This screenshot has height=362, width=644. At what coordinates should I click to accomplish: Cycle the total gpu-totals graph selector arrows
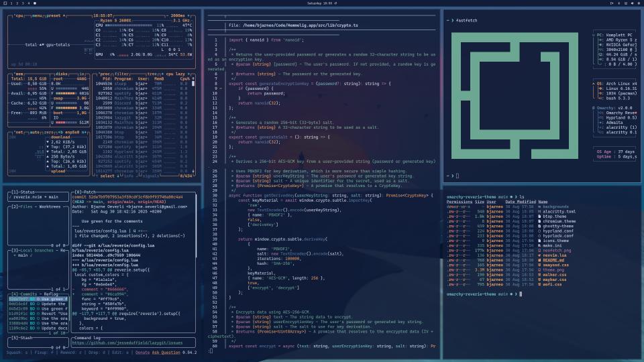click(42, 45)
